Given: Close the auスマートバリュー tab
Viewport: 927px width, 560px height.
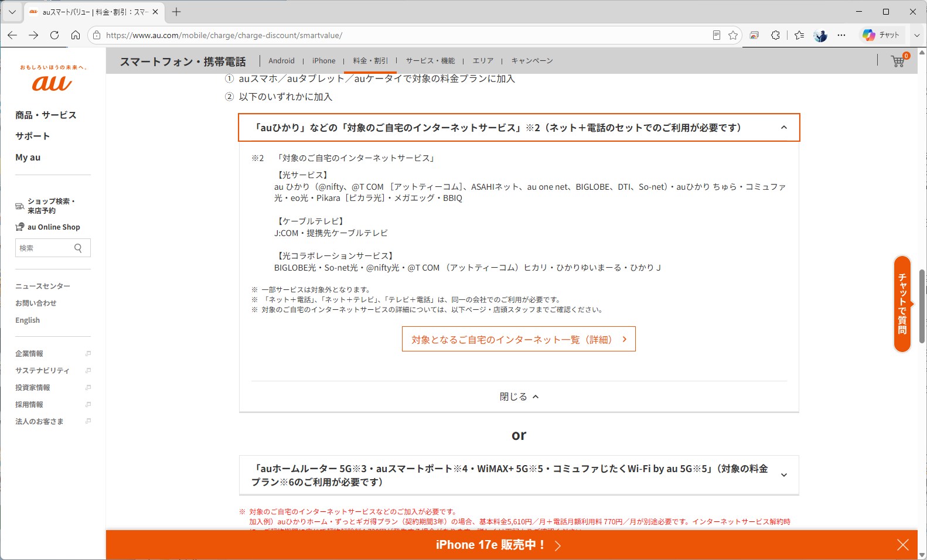Looking at the screenshot, I should coord(155,12).
